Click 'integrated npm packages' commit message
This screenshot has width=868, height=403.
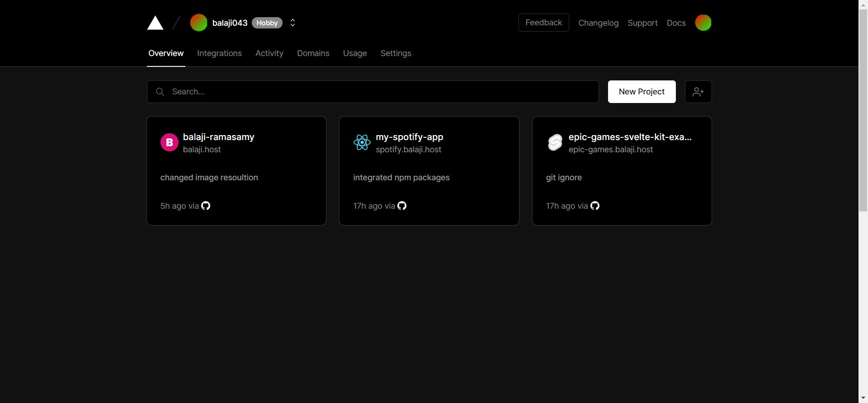[x=401, y=178]
